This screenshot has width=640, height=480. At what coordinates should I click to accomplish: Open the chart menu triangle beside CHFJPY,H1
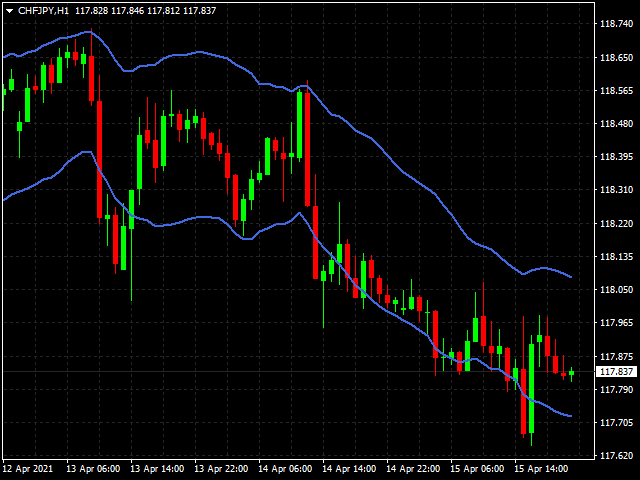(9, 11)
